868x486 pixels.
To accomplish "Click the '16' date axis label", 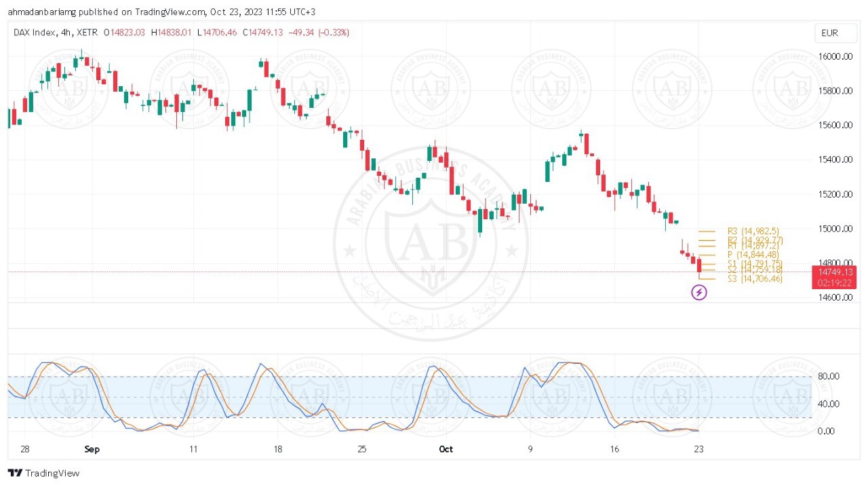I will [615, 449].
